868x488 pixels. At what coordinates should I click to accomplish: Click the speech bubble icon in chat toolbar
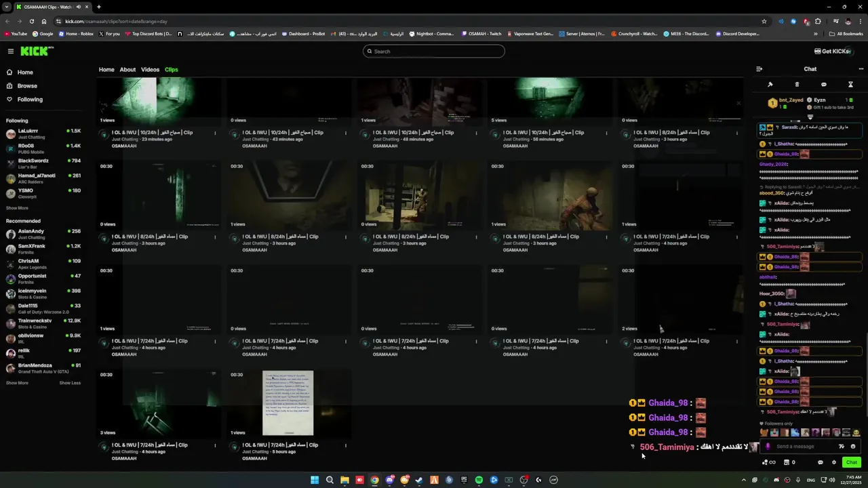pos(823,85)
